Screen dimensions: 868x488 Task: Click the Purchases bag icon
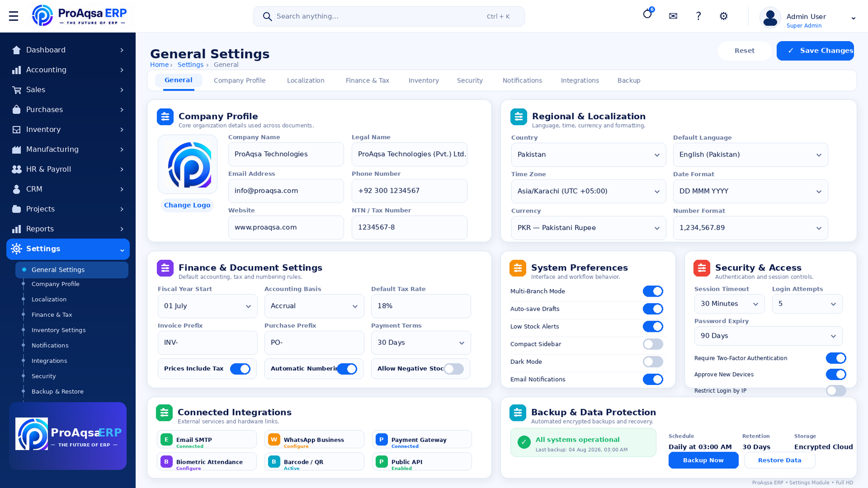tap(17, 110)
